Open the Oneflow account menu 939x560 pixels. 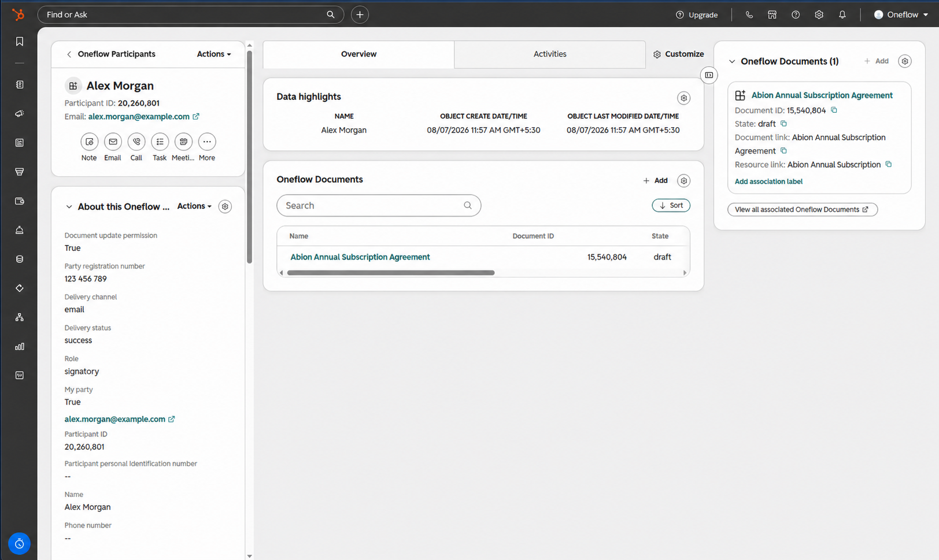[901, 14]
